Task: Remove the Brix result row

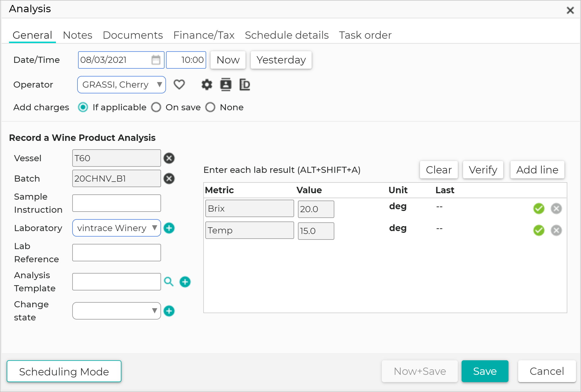Action: coord(556,208)
